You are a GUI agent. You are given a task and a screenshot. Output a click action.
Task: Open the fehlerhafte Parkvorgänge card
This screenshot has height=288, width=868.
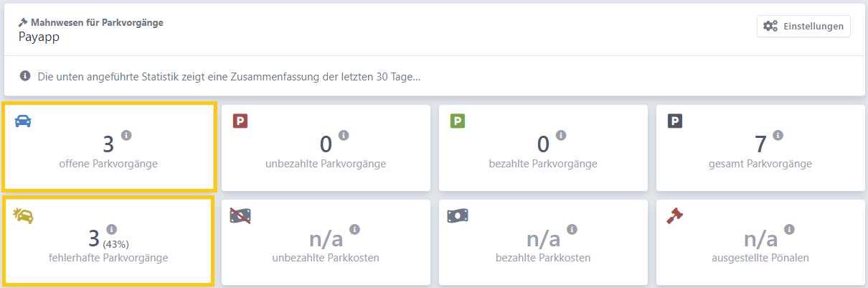pyautogui.click(x=108, y=240)
